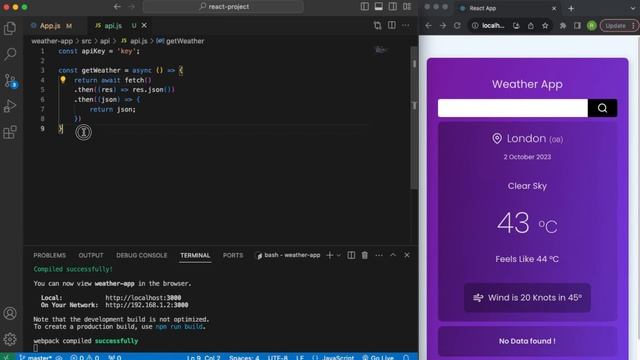The height and width of the screenshot is (360, 640).
Task: Open the http://localhost:3000 link in terminal
Action: pos(143,298)
